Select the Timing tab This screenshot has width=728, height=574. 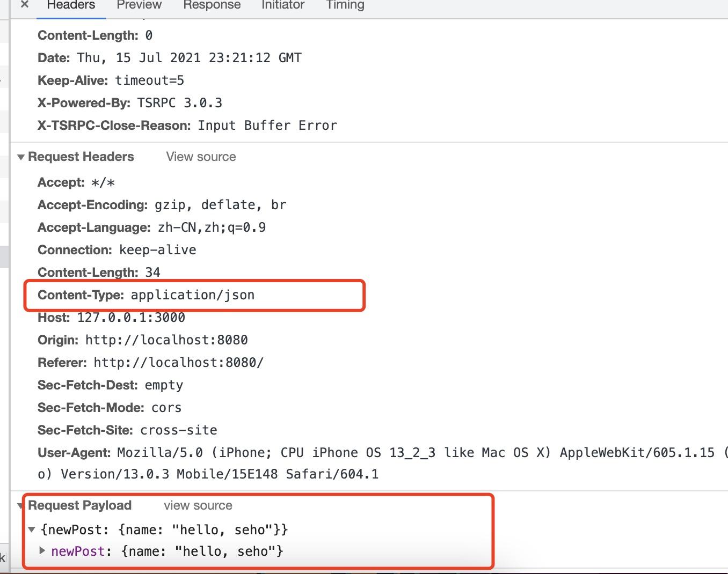pyautogui.click(x=344, y=5)
